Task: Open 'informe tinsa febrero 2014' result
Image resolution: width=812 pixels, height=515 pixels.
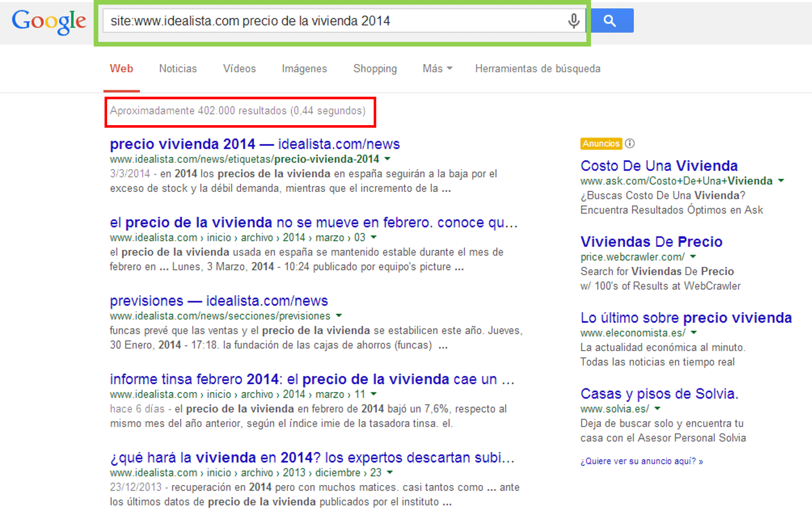Action: coord(312,379)
